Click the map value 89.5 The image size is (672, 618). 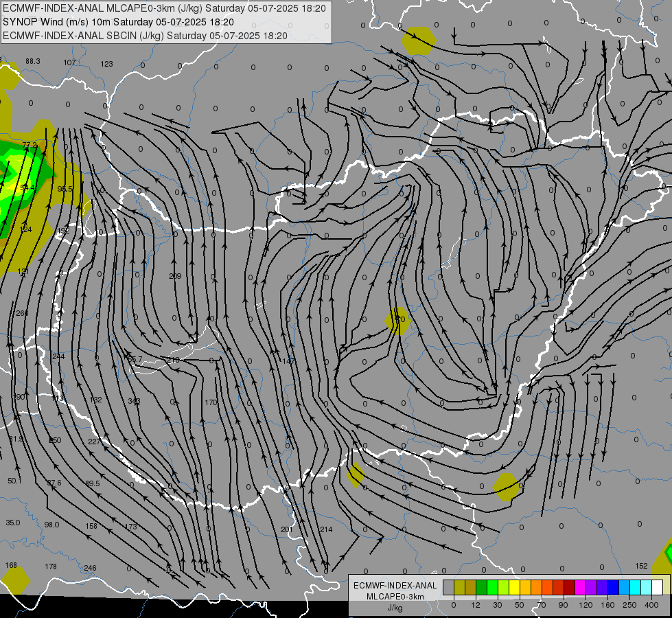point(92,483)
